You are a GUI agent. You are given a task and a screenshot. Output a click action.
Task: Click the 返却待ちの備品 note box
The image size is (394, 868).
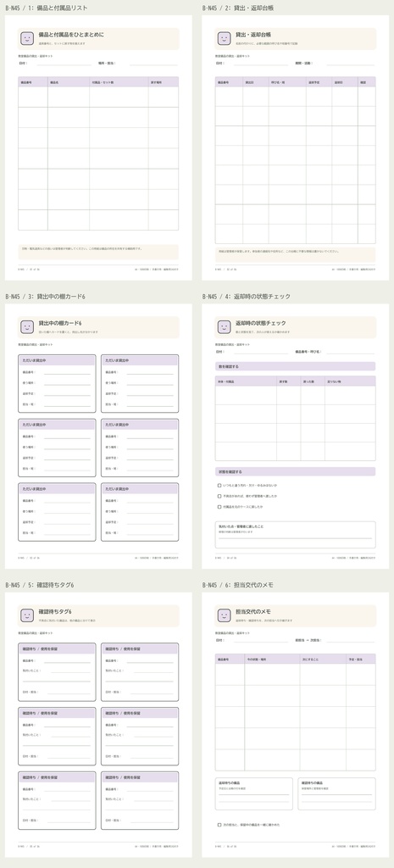[254, 793]
